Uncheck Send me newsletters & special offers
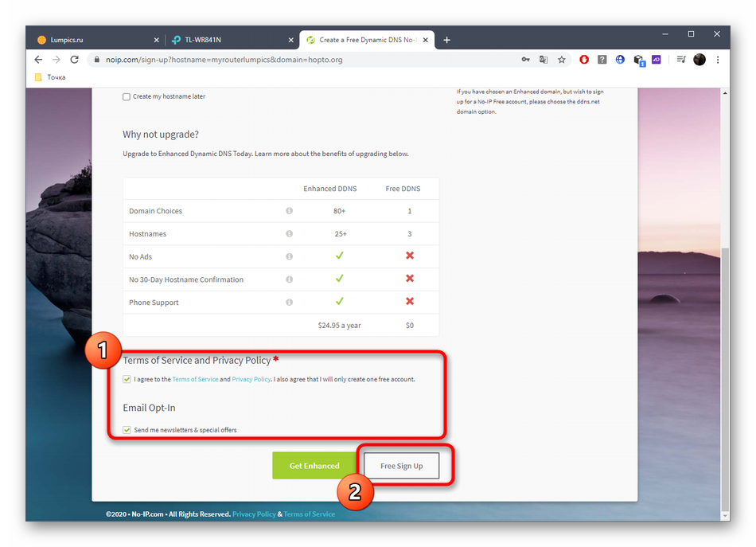756x547 pixels. (x=127, y=430)
